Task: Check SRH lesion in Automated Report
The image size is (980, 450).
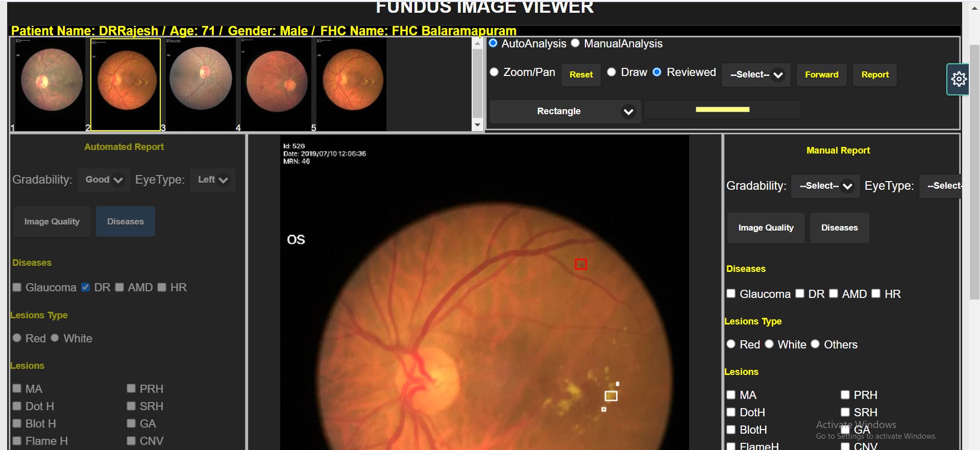Action: 131,406
